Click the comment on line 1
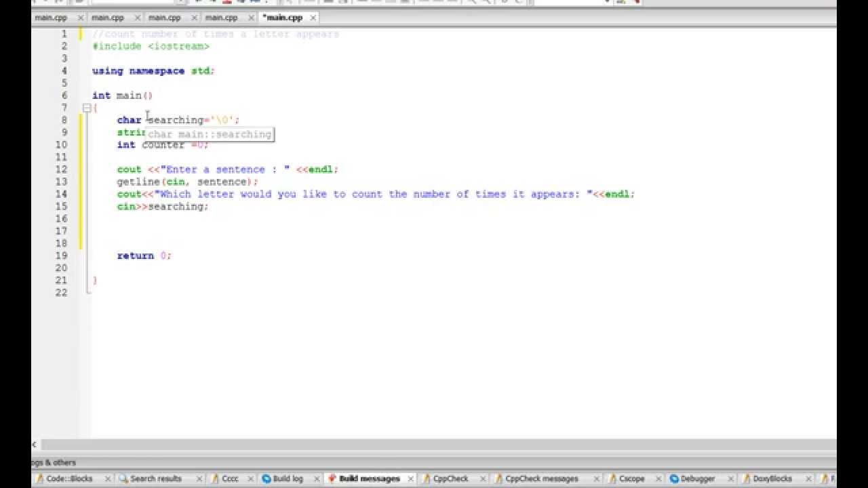The image size is (868, 488). click(x=216, y=34)
